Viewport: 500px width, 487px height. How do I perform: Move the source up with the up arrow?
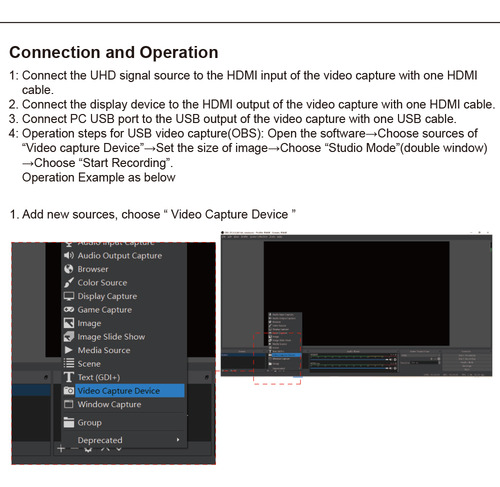[x=105, y=449]
